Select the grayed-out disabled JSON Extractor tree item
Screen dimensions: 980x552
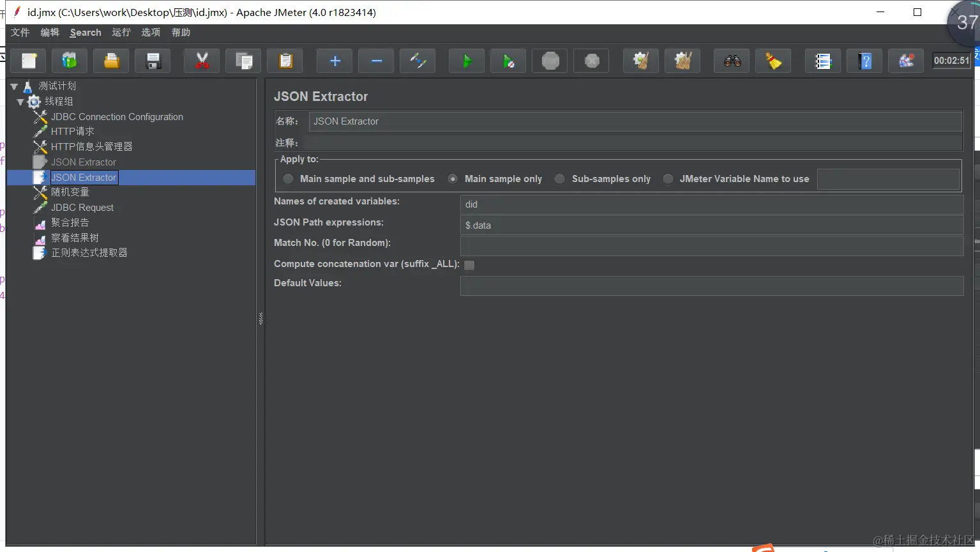pos(84,162)
